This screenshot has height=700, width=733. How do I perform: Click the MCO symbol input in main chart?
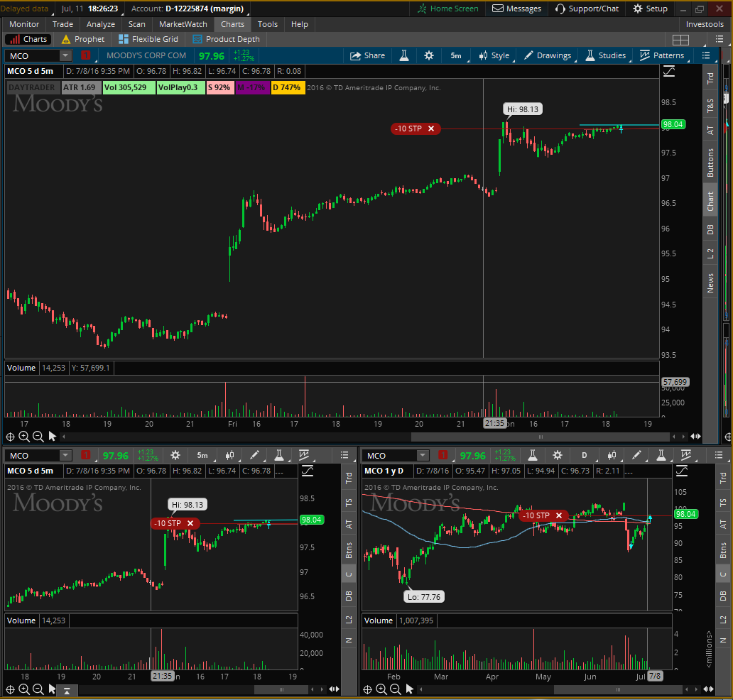[33, 55]
